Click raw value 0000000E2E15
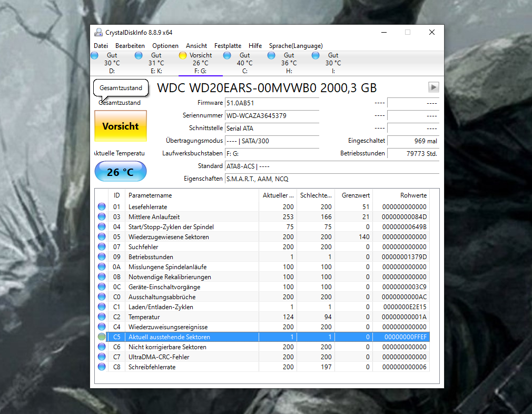 coord(405,307)
